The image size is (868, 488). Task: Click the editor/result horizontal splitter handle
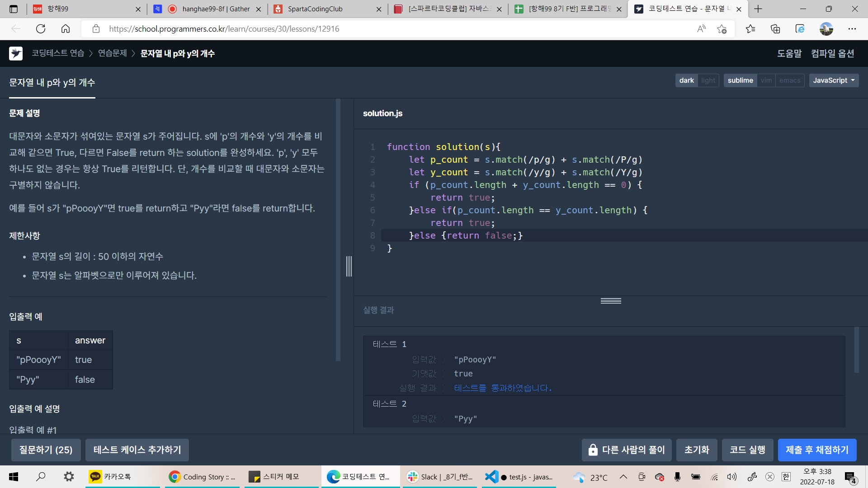pyautogui.click(x=610, y=301)
